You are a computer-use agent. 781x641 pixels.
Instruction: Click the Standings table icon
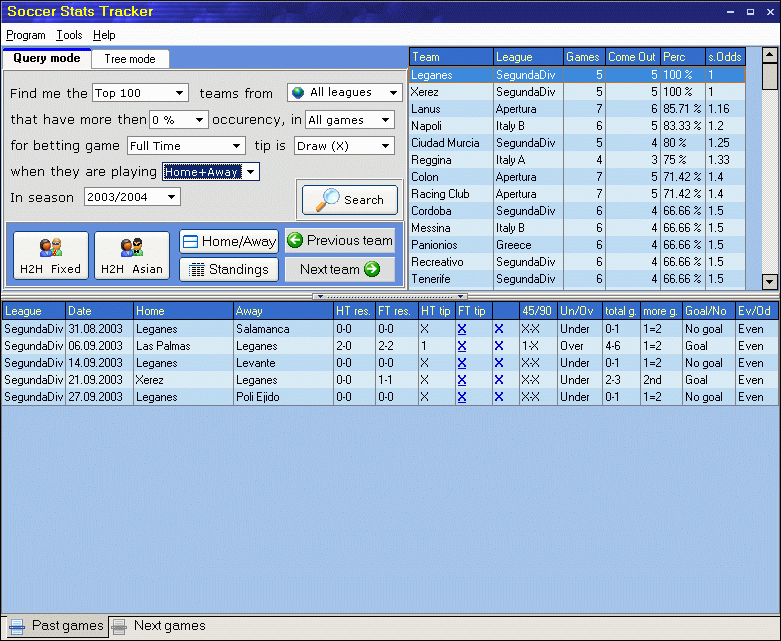pos(197,269)
